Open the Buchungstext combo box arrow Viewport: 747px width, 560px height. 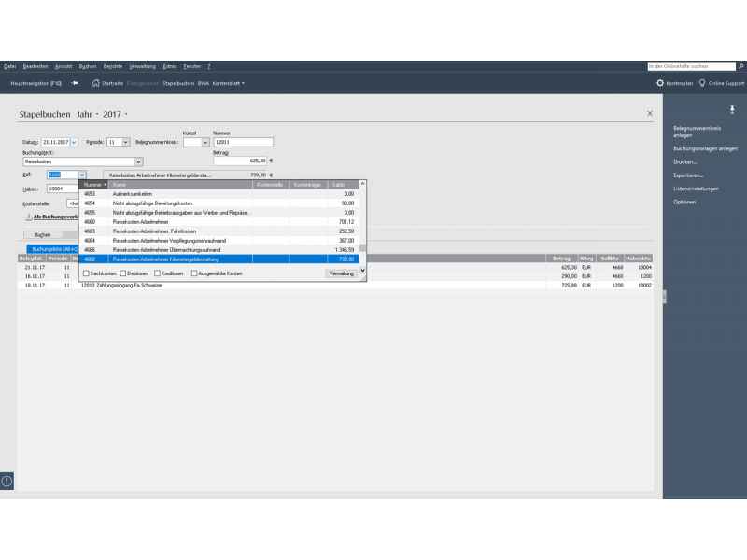click(138, 161)
